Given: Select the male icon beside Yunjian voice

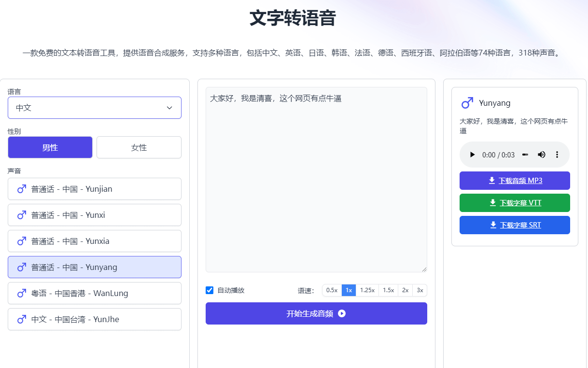Looking at the screenshot, I should coord(21,189).
